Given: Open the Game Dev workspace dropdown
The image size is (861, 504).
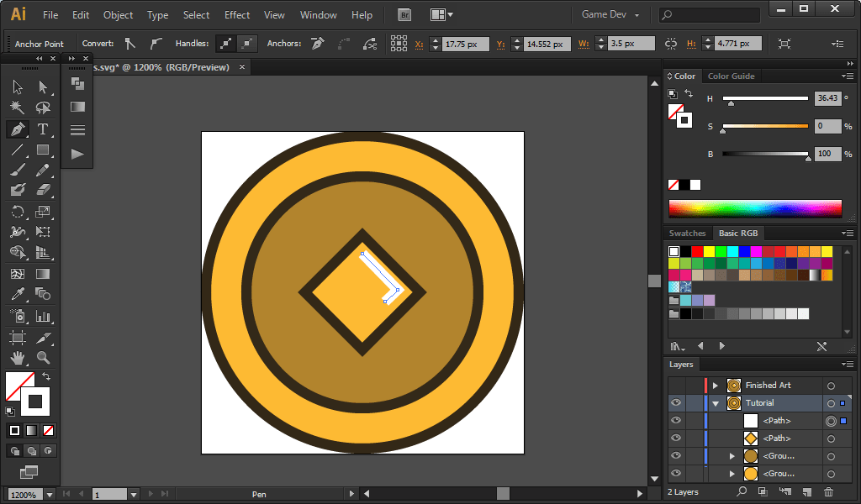Looking at the screenshot, I should click(x=610, y=14).
